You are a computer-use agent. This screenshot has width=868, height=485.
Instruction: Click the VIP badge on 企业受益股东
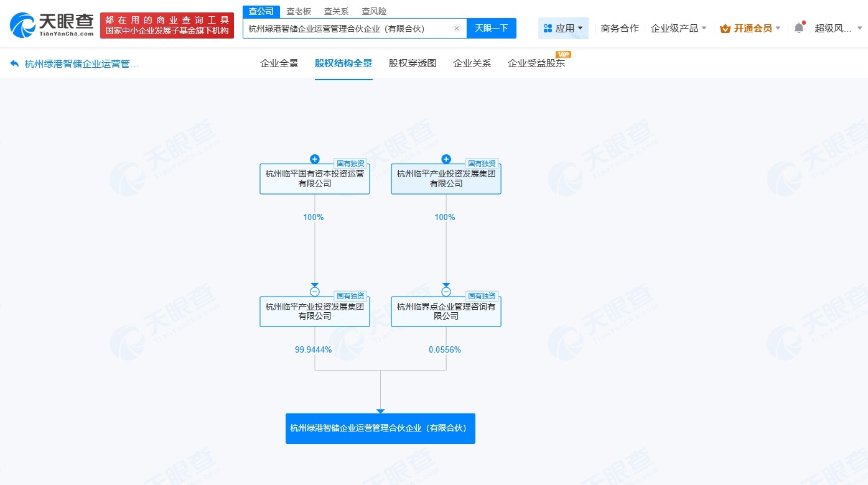[563, 55]
